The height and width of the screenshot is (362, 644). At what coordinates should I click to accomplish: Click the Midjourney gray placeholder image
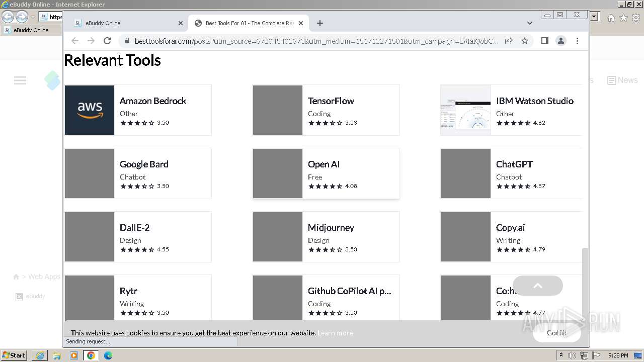278,237
